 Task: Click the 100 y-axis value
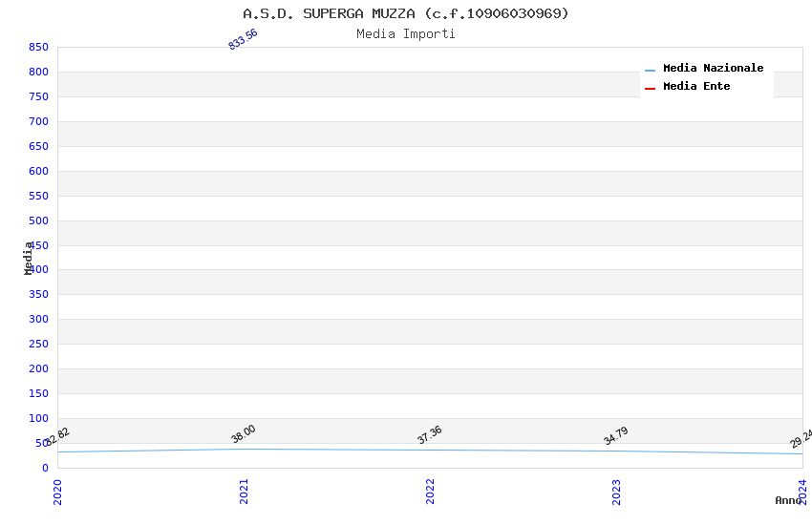[x=38, y=418]
